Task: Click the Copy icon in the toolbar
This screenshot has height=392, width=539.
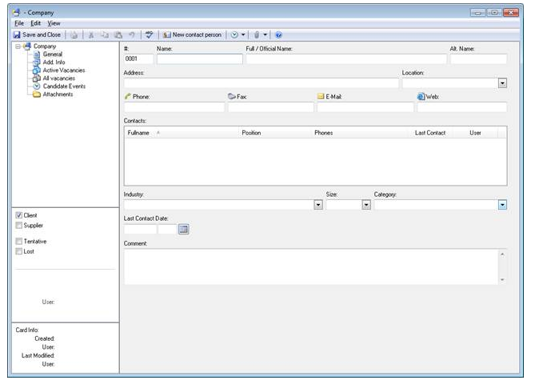Action: tap(105, 34)
